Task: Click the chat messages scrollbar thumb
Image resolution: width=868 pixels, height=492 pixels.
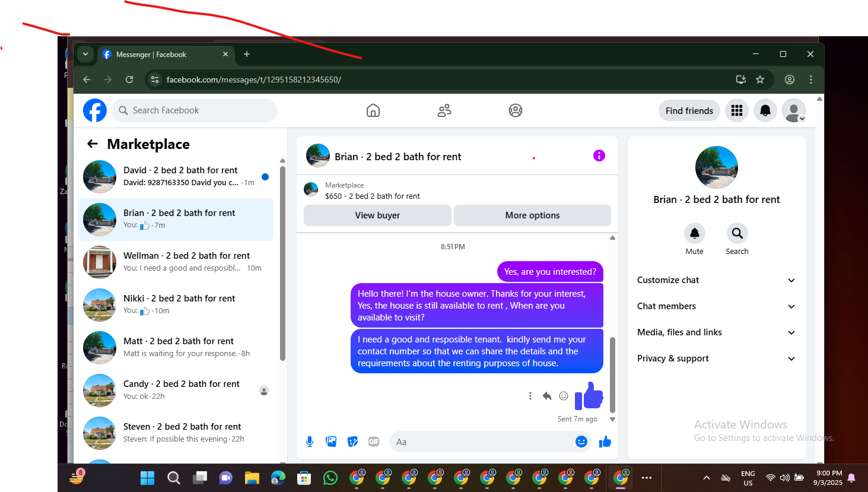Action: (612, 374)
